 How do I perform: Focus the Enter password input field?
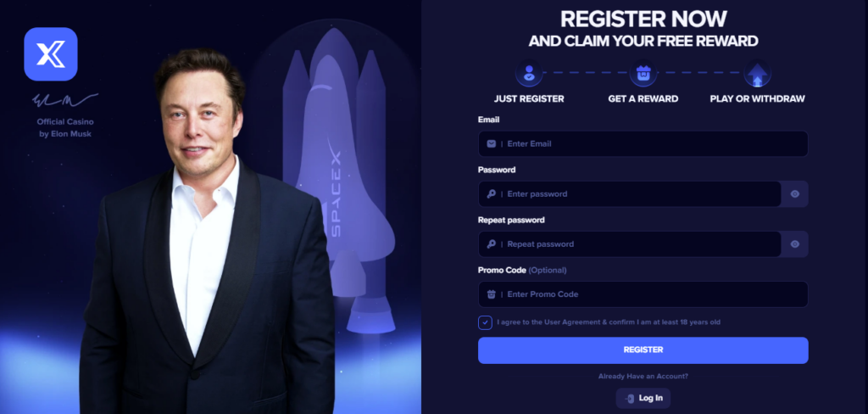click(x=630, y=194)
